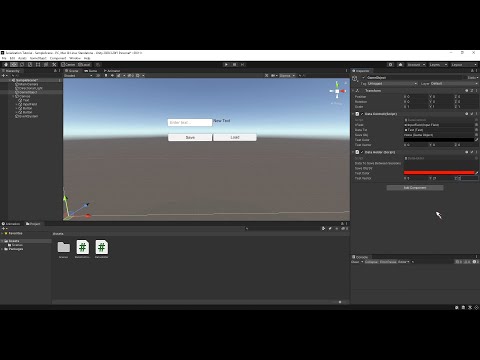The image size is (480, 360).
Task: Switch to the Animator tab
Action: tap(112, 71)
